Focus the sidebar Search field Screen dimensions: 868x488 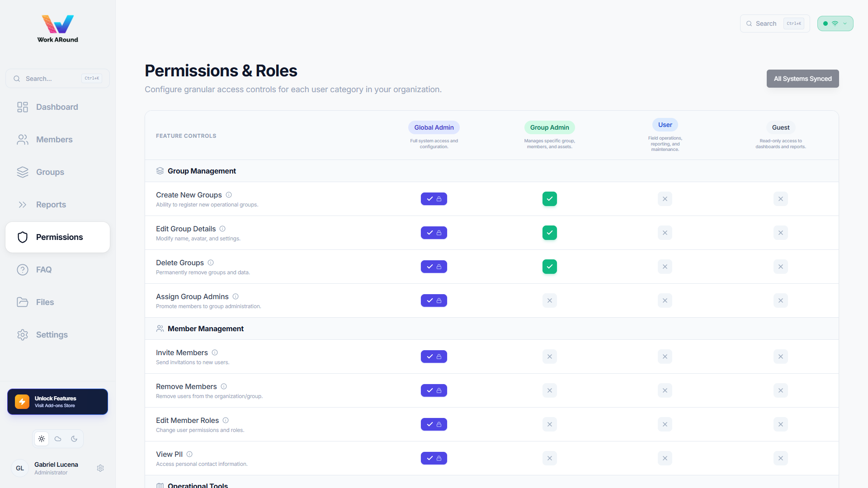(x=57, y=79)
